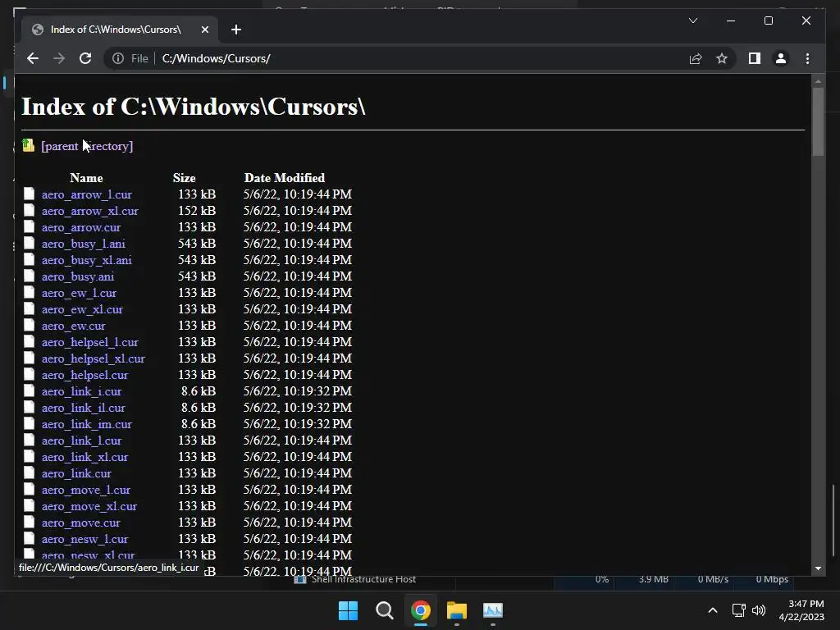Open aero_busy_l.ani file link
Image resolution: width=840 pixels, height=630 pixels.
point(84,244)
